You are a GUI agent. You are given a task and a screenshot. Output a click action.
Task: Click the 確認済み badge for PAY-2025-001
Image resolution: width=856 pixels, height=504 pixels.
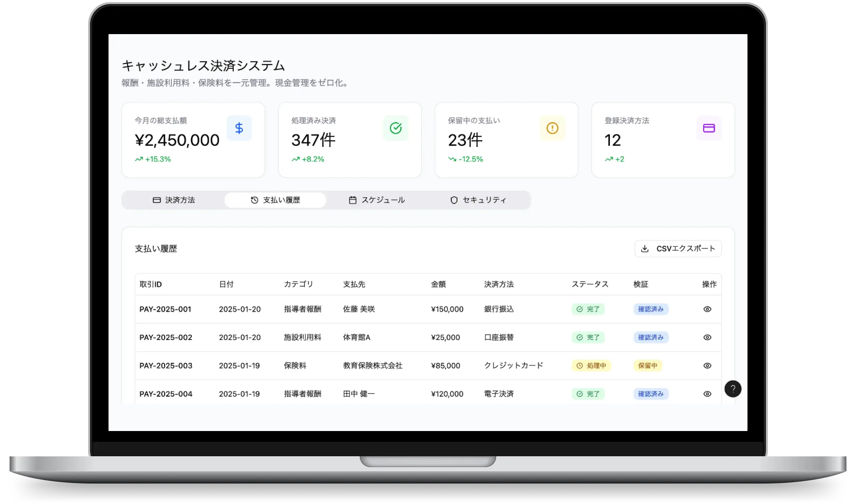651,309
